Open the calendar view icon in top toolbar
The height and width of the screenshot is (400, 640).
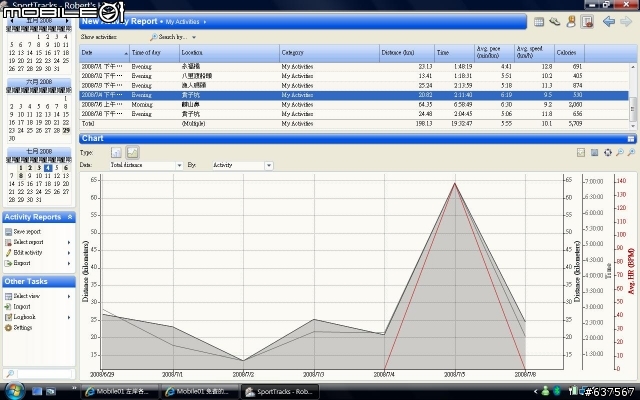coord(539,22)
